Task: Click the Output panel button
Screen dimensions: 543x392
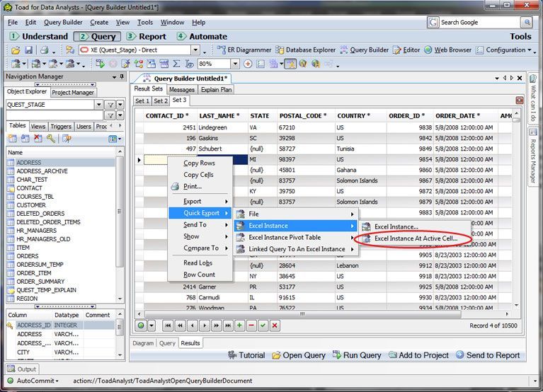Action: [x=21, y=369]
